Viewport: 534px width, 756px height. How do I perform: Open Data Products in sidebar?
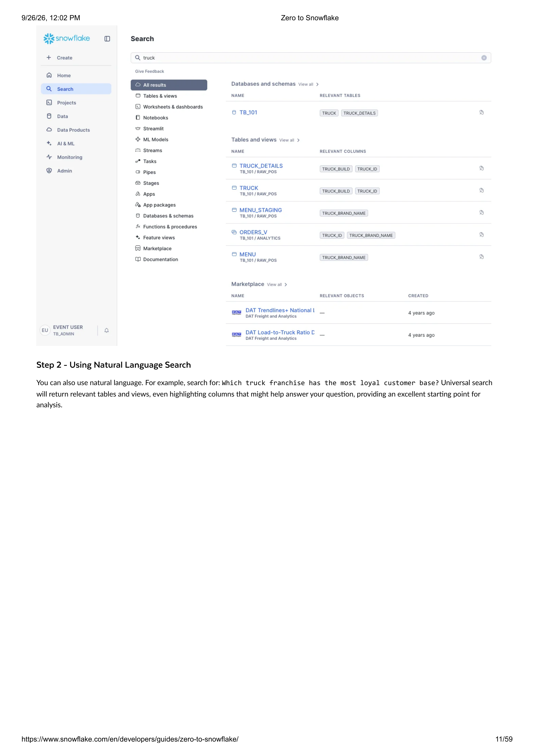[x=76, y=130]
